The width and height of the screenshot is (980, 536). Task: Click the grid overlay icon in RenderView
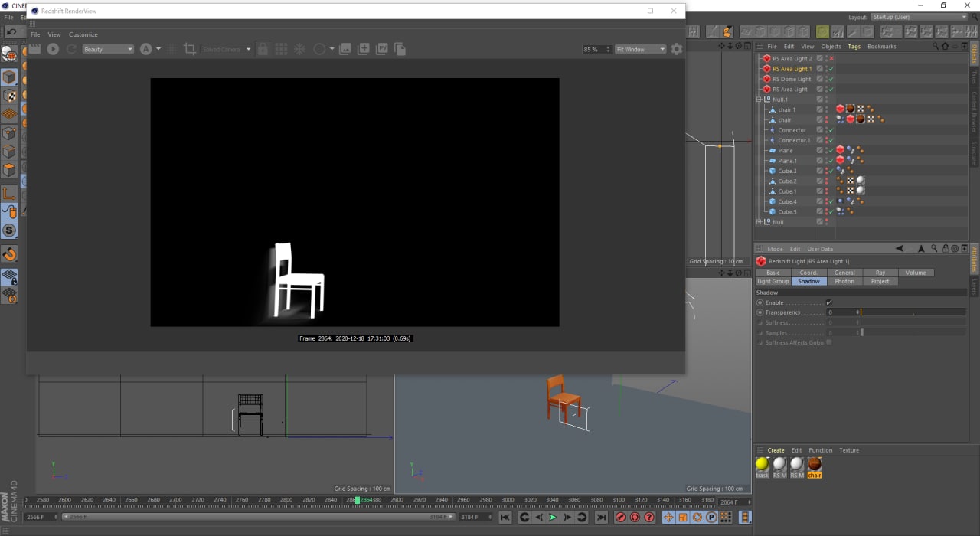coord(281,49)
